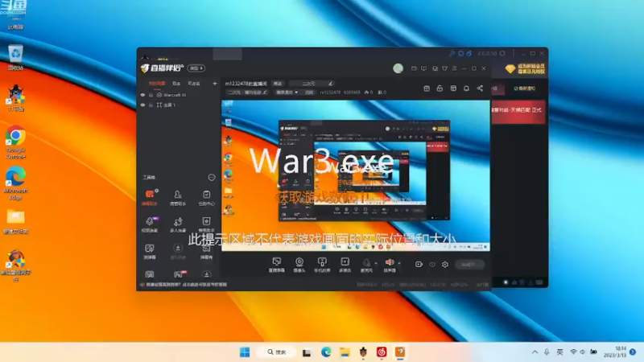The height and width of the screenshot is (362, 644).
Task: Click button next to quality dropdown
Action: click(x=309, y=93)
